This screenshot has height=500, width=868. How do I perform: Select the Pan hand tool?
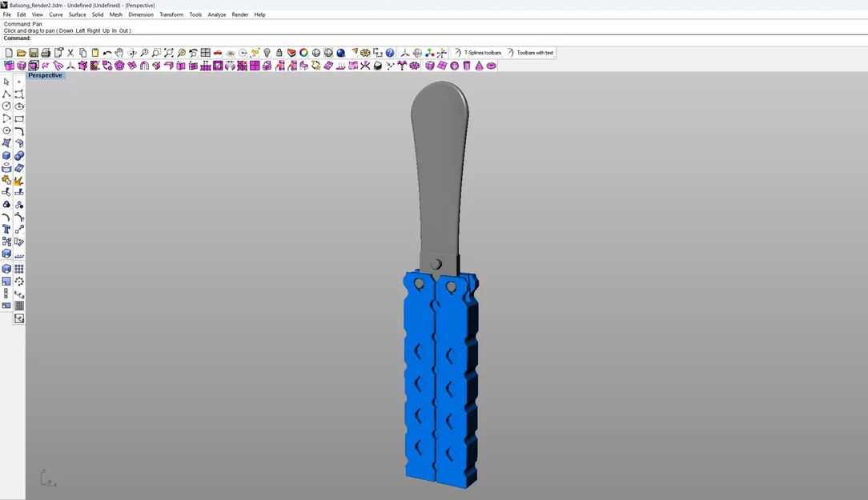119,53
